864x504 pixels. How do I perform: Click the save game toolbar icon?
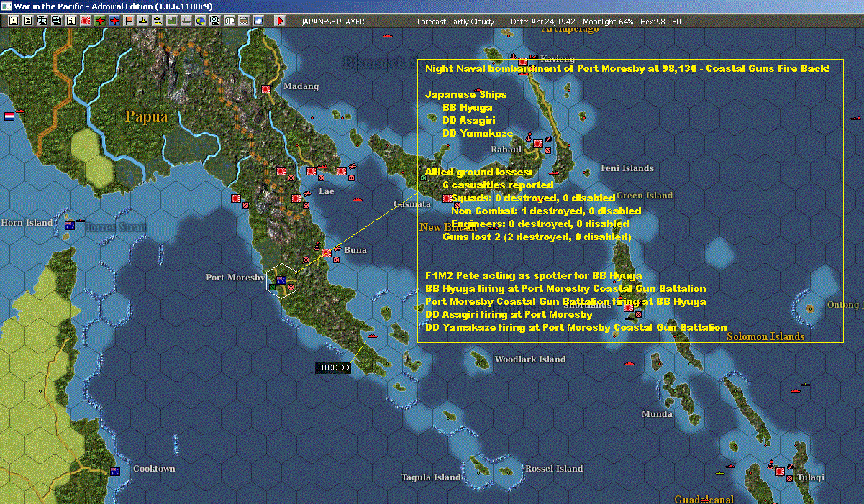14,22
